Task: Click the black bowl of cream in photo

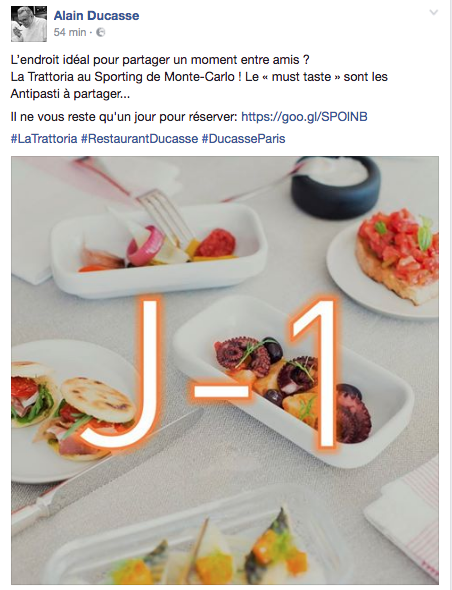Action: pos(336,187)
